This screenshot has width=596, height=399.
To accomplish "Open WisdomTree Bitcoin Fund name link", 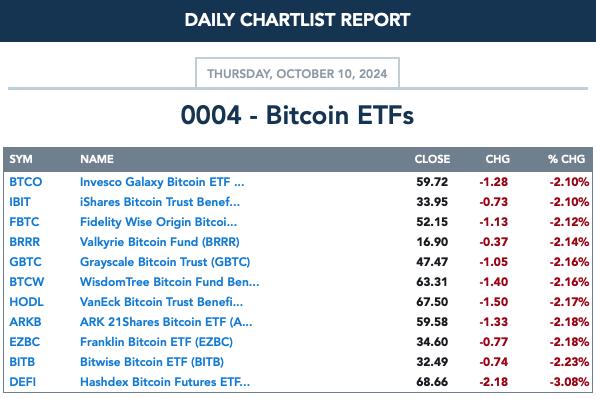I will coord(170,282).
